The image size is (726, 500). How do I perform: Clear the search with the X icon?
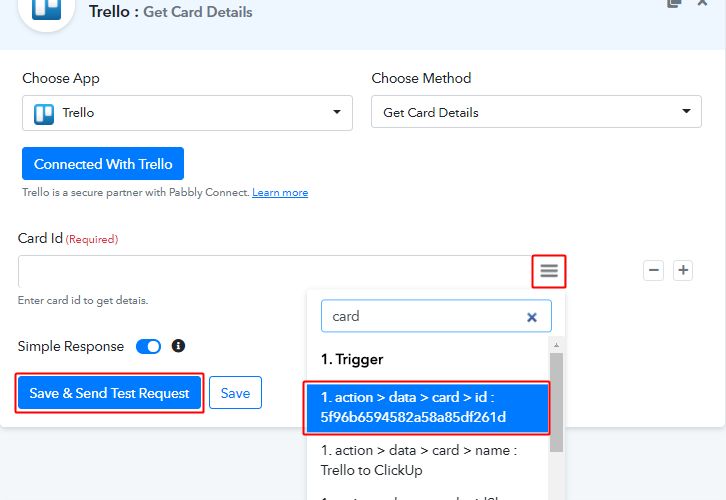[532, 317]
